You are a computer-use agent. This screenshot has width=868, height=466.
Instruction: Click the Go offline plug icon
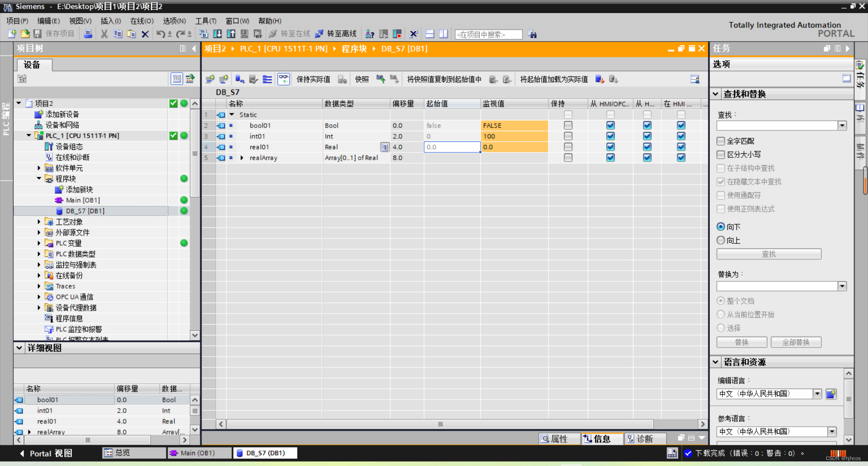[x=319, y=34]
